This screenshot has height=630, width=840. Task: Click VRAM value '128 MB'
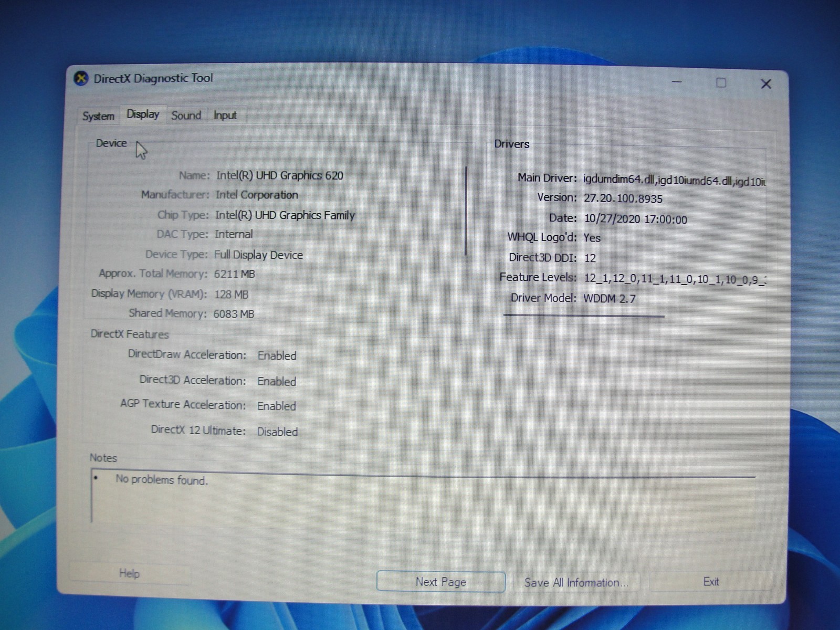[x=231, y=295]
